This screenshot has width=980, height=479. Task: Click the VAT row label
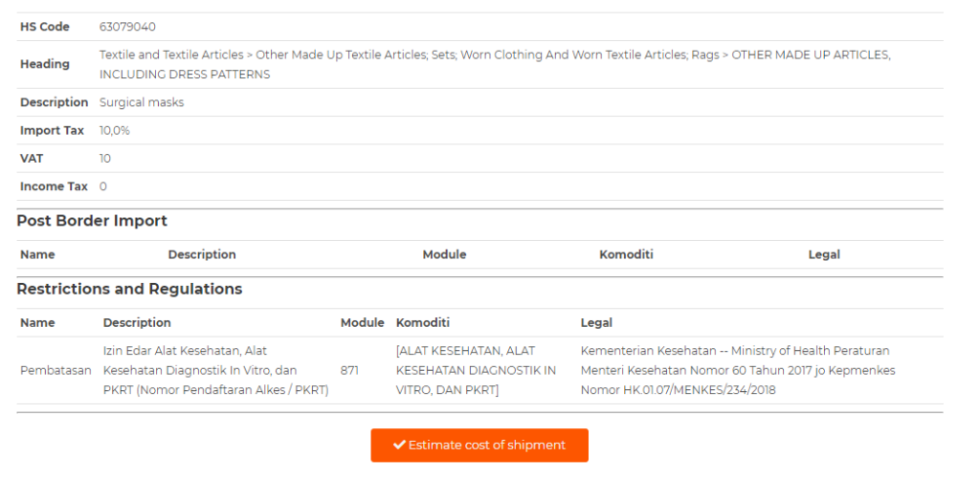coord(31,159)
